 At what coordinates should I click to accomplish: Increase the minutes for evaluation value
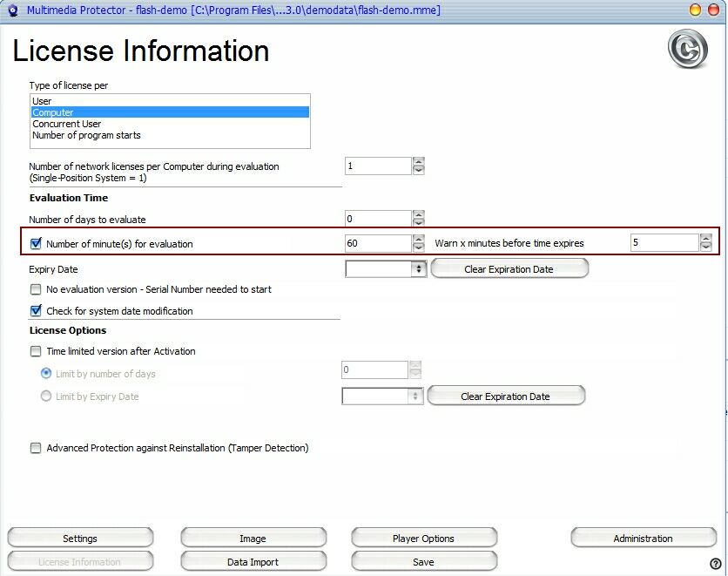418,239
